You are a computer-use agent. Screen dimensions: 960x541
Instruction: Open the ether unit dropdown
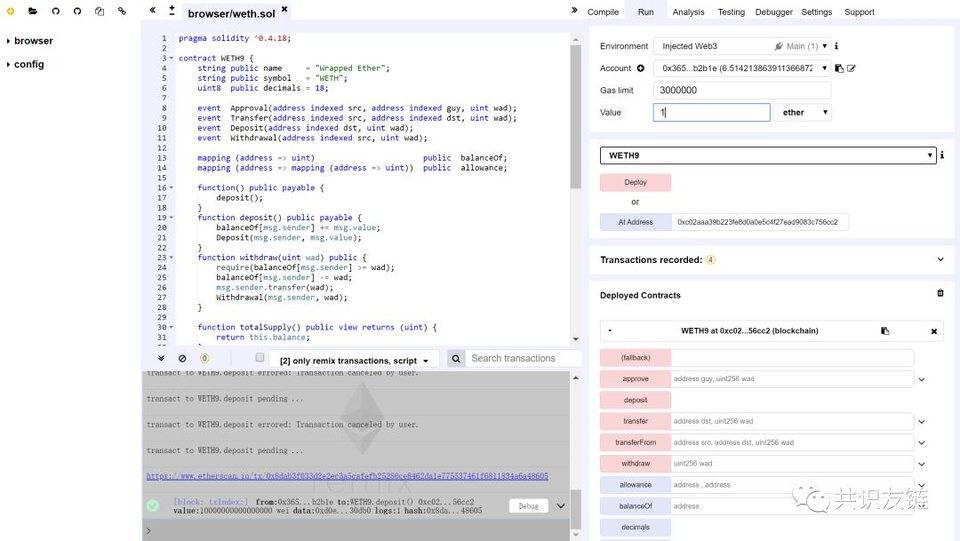[803, 113]
